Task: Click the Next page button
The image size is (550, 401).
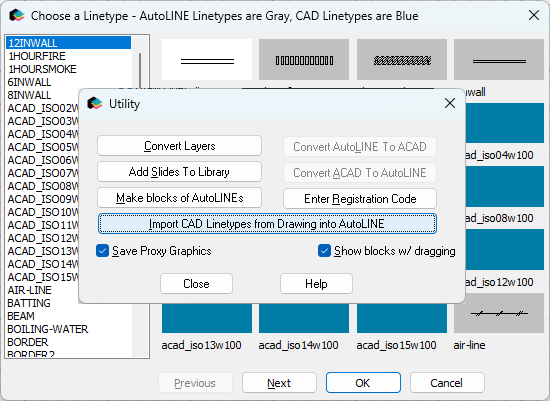Action: 279,383
